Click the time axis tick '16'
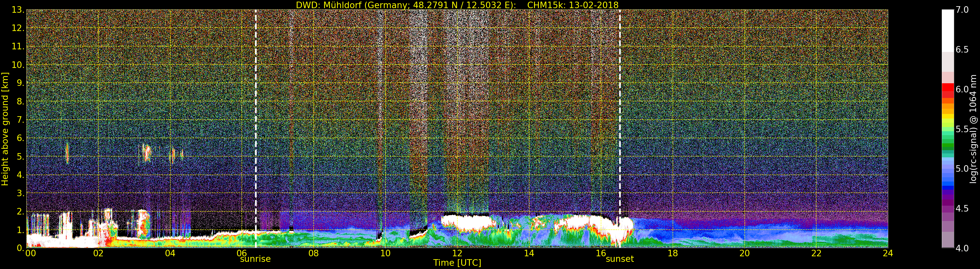This screenshot has width=980, height=269. coord(601,253)
